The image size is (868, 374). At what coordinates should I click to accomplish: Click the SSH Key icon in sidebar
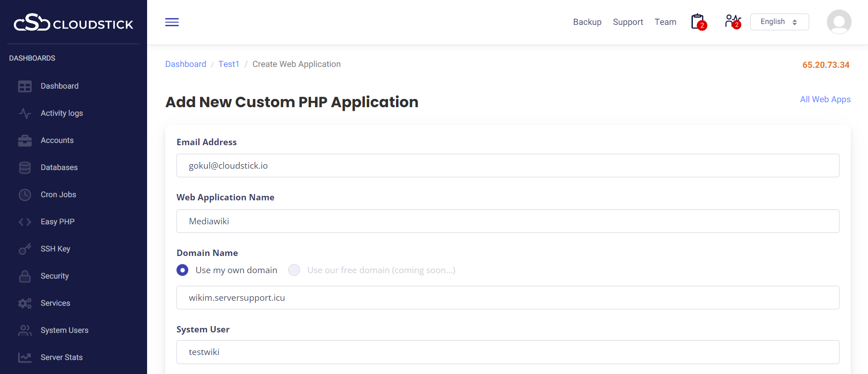pyautogui.click(x=25, y=249)
